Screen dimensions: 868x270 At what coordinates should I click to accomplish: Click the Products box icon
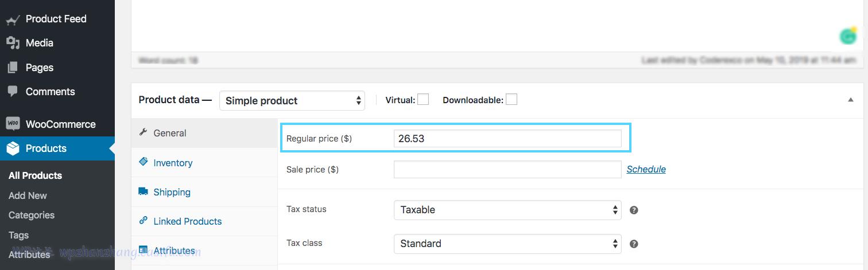13,148
